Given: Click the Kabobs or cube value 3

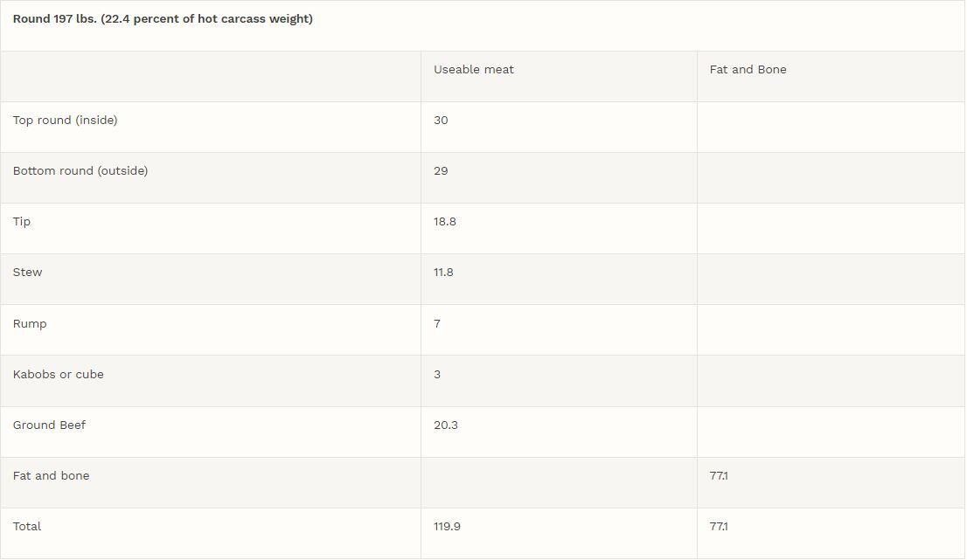Looking at the screenshot, I should (x=437, y=375).
